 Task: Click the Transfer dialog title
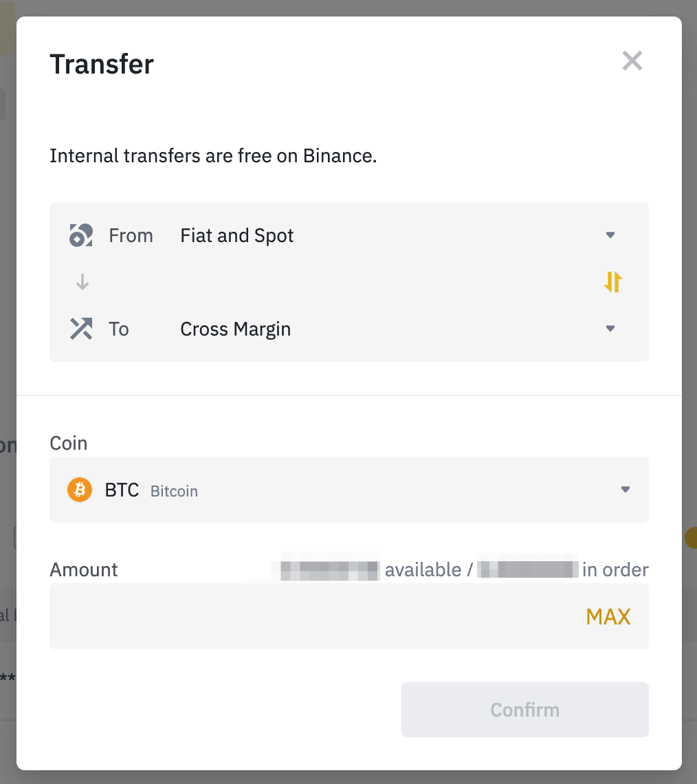click(x=102, y=65)
